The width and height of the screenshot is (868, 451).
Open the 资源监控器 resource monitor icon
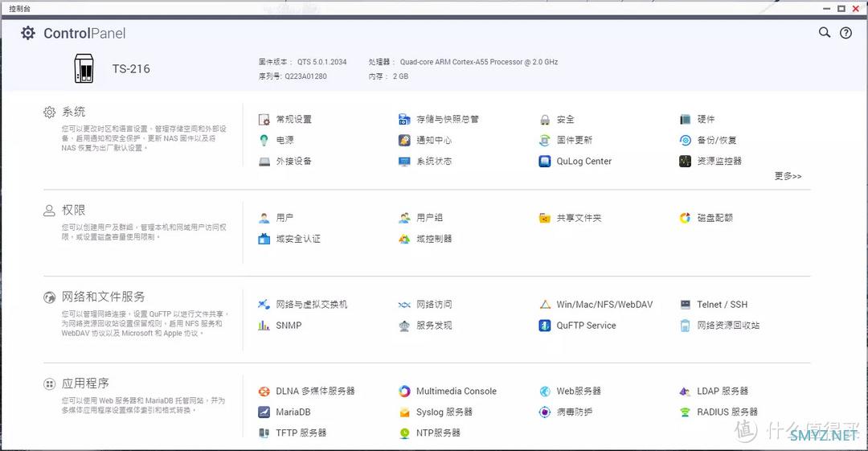(685, 162)
